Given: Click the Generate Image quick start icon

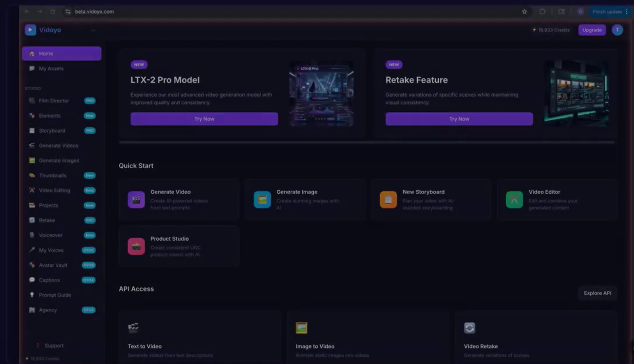Looking at the screenshot, I should (262, 200).
